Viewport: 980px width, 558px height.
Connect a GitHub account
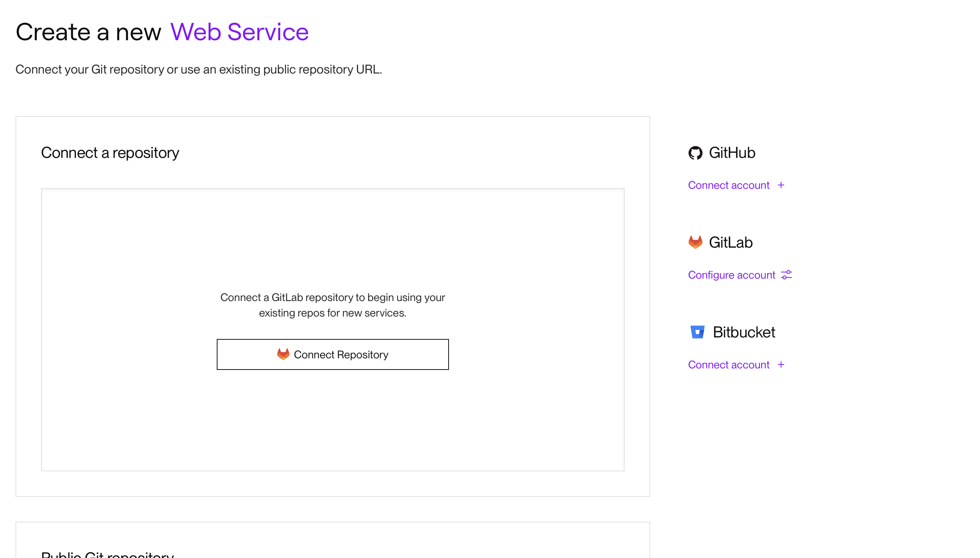tap(736, 185)
